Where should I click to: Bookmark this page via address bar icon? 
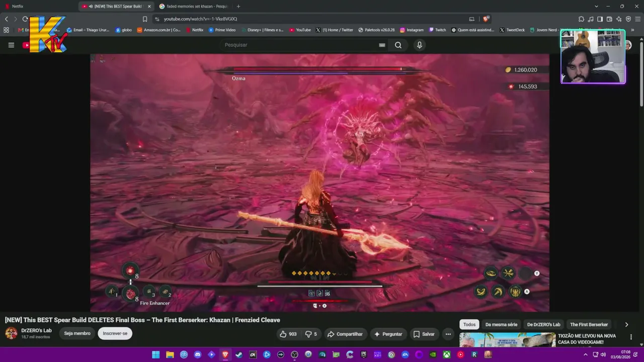(145, 19)
